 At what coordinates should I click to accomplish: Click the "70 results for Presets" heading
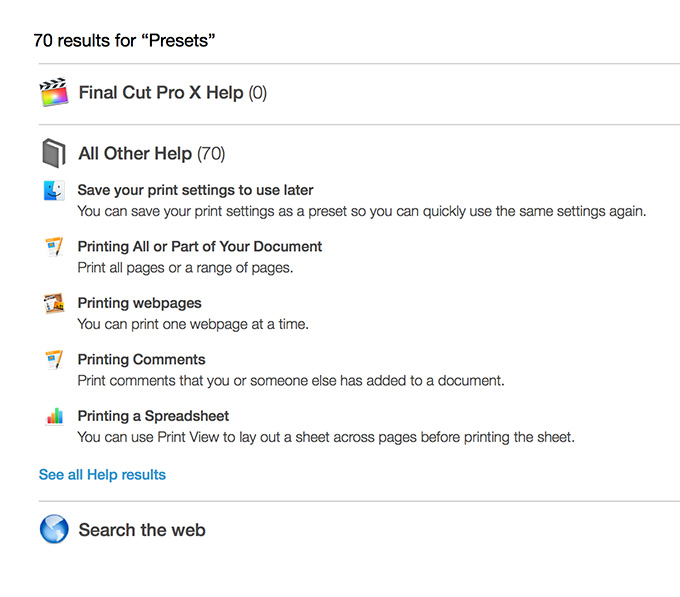click(124, 40)
